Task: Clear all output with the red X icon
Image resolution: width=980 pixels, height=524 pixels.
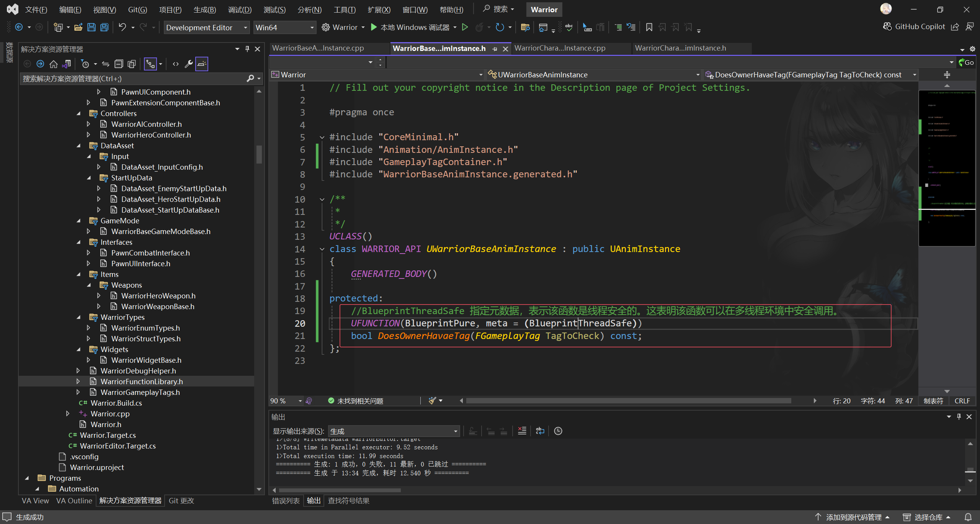Action: (522, 431)
